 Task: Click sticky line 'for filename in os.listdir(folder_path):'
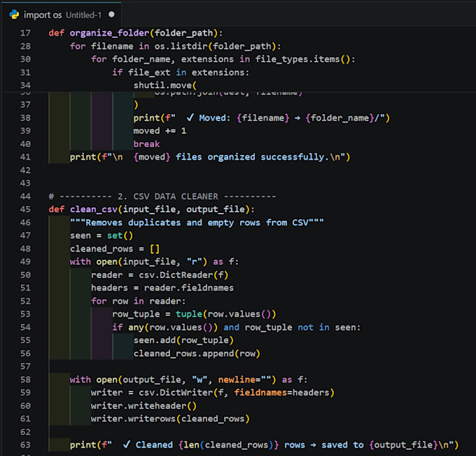tap(176, 46)
